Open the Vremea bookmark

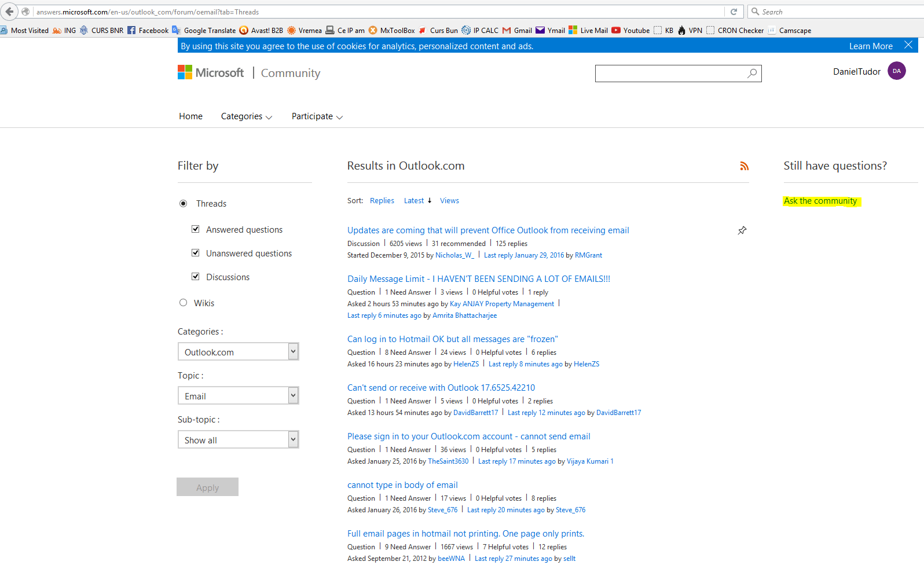305,31
